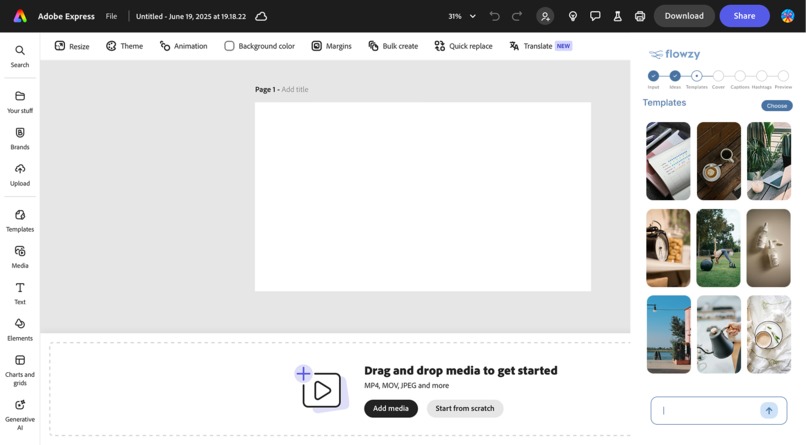Click the Share button
Viewport: 806px width, 445px height.
(744, 16)
